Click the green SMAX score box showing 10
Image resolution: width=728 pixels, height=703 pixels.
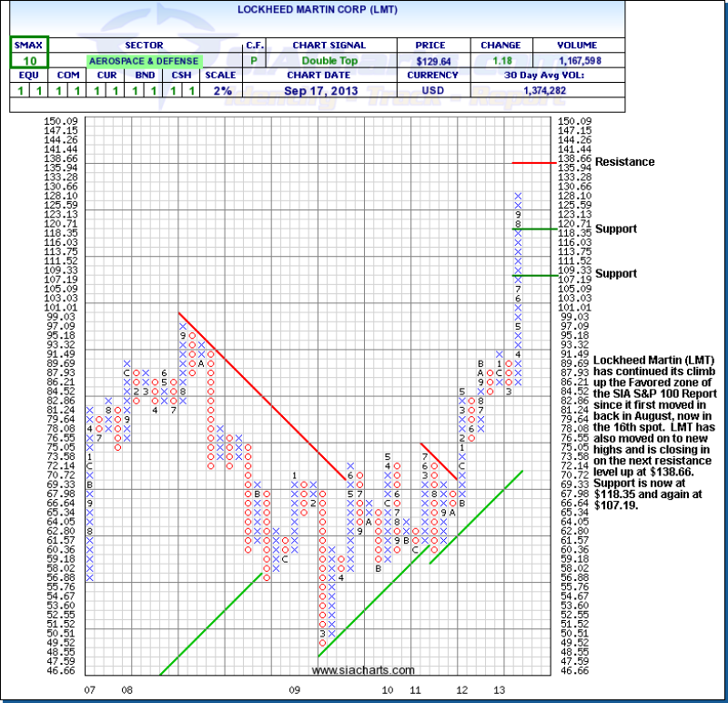click(x=29, y=60)
